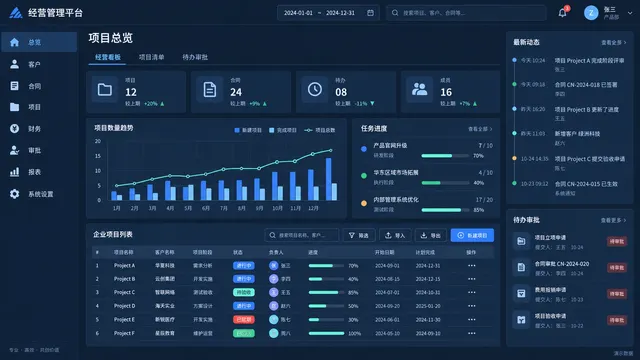Click the 待审批 tag for 费用报销申请
Screen dimensions: 640x360
tap(617, 293)
